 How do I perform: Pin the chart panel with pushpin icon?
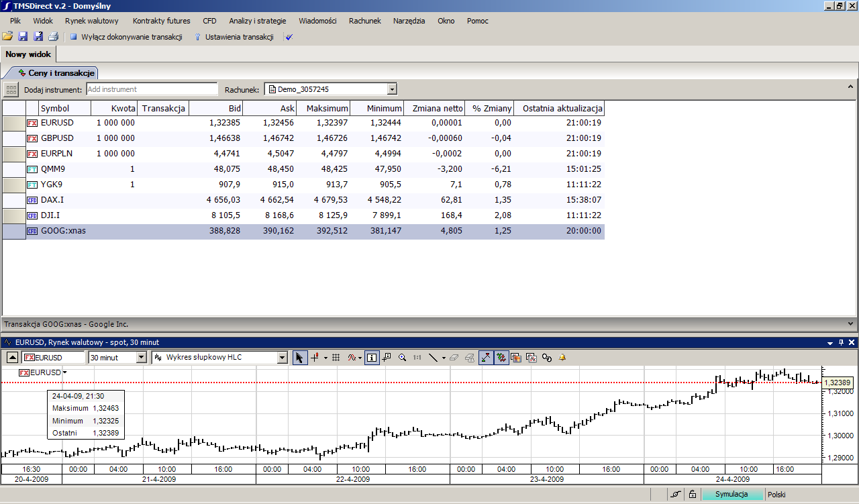tap(842, 342)
